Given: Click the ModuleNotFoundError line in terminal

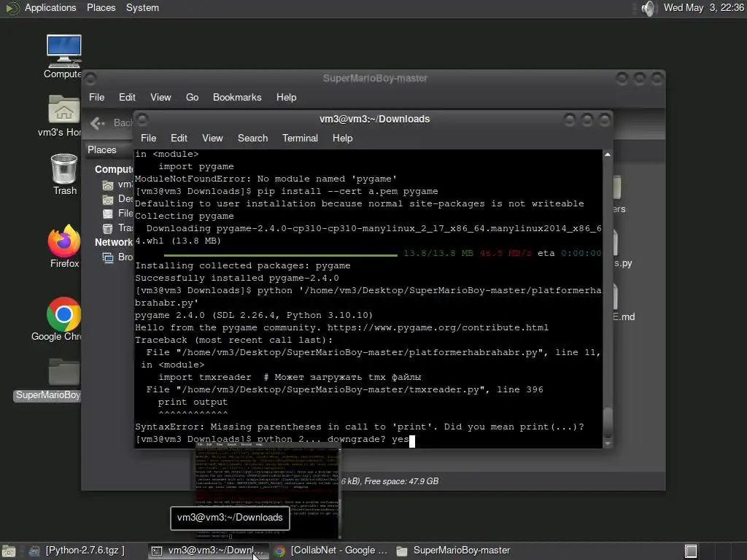Looking at the screenshot, I should (266, 179).
